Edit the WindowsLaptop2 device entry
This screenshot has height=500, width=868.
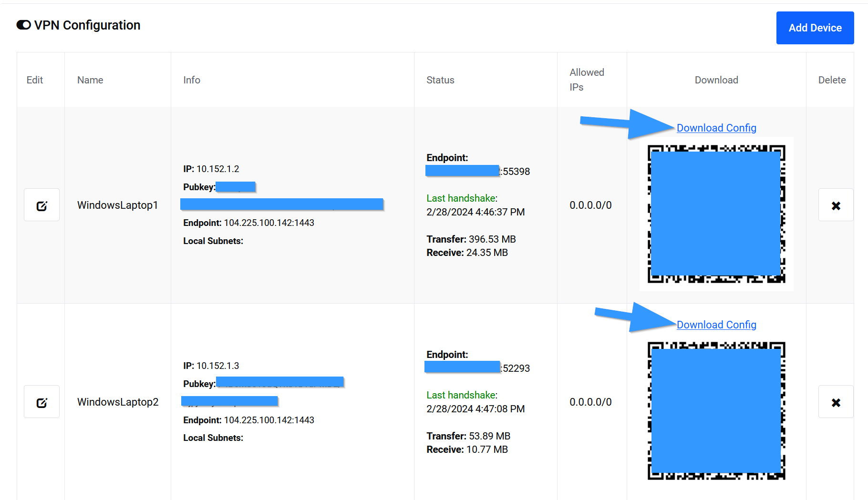(x=42, y=402)
